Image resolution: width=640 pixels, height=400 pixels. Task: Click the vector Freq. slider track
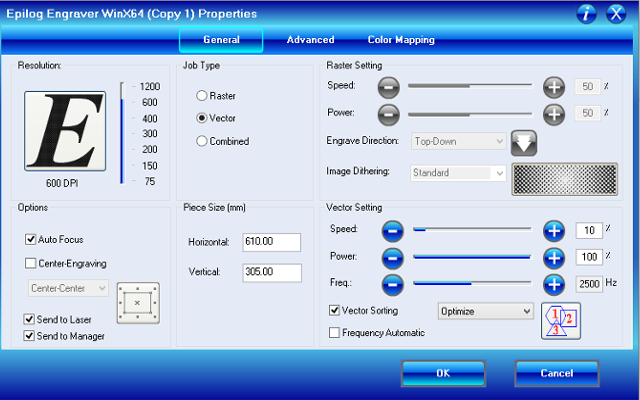click(472, 283)
